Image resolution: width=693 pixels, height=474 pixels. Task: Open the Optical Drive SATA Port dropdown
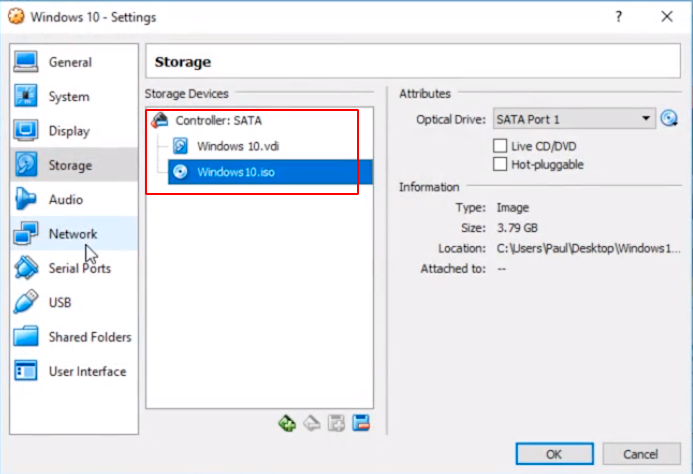pos(574,119)
